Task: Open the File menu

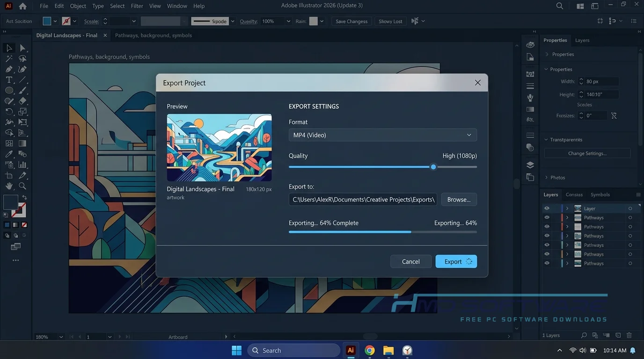Action: click(44, 6)
